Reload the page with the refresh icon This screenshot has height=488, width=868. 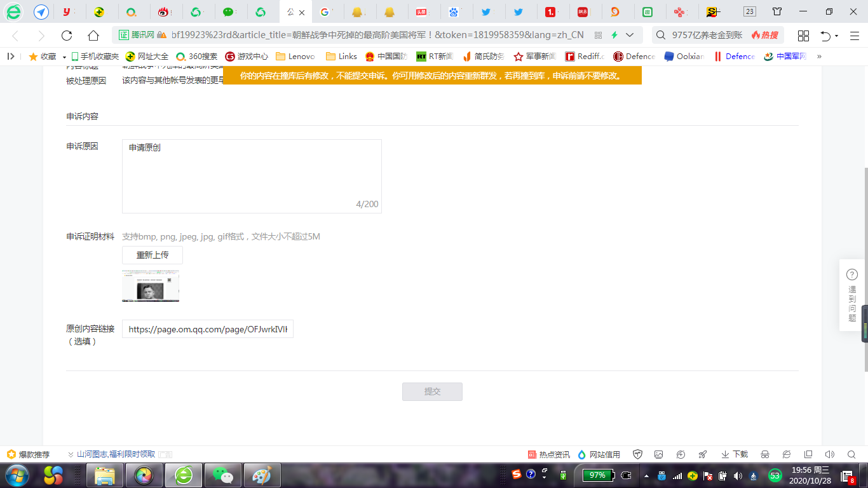[x=67, y=36]
